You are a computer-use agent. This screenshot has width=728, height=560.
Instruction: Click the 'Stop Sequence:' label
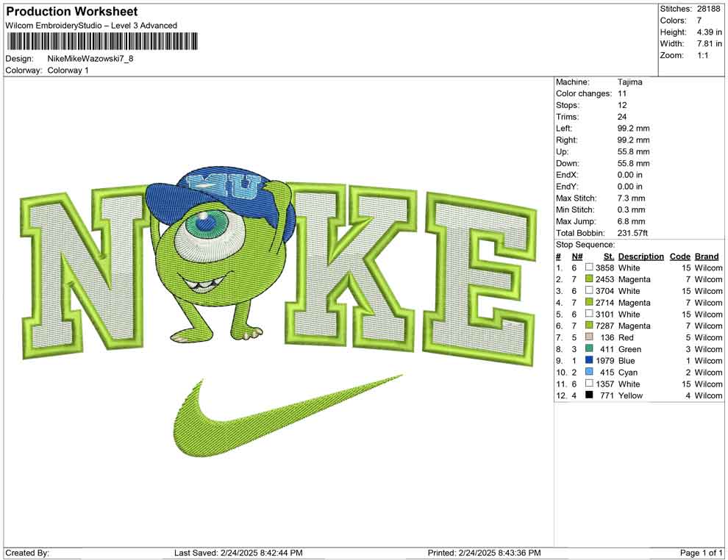click(585, 245)
